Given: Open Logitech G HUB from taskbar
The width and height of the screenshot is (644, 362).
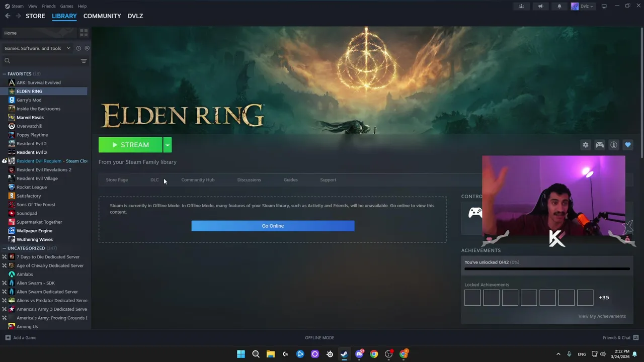Looking at the screenshot, I should pos(285,354).
